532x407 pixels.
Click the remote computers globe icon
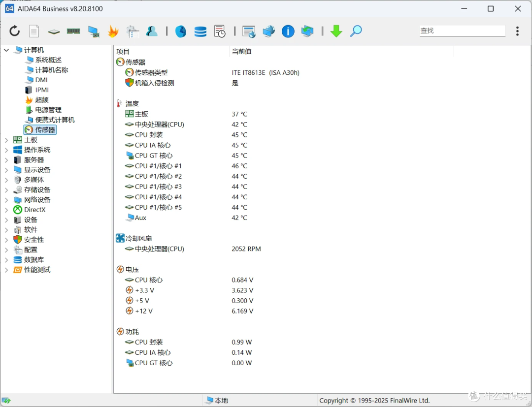(x=268, y=31)
